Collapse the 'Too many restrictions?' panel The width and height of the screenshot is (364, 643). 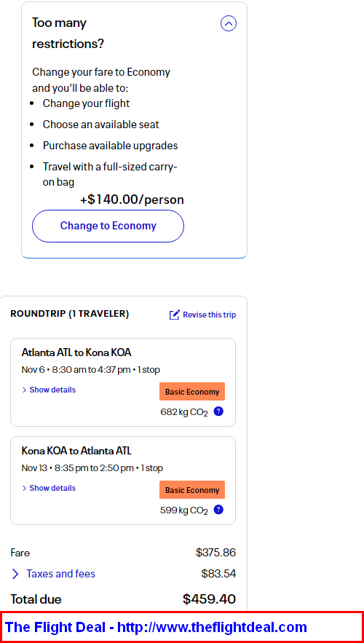[229, 24]
